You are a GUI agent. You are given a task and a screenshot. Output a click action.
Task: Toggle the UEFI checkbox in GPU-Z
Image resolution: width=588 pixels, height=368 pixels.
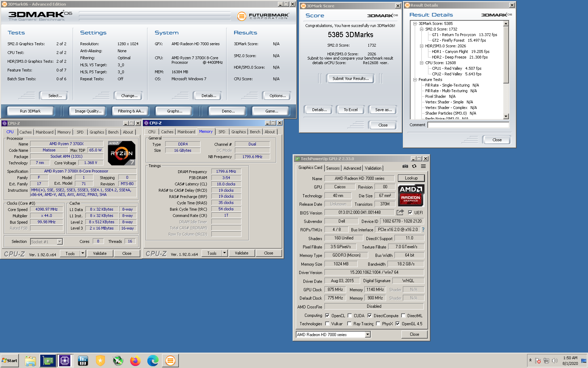[410, 212]
